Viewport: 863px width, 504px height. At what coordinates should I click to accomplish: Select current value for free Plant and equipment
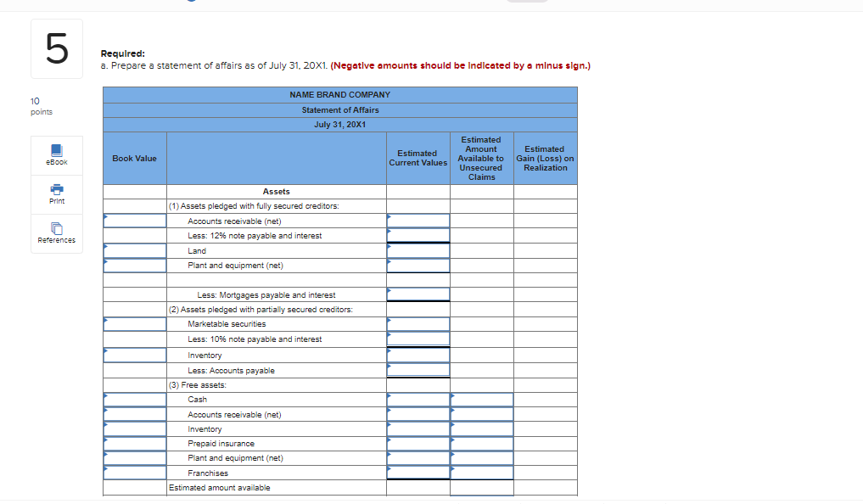[418, 458]
